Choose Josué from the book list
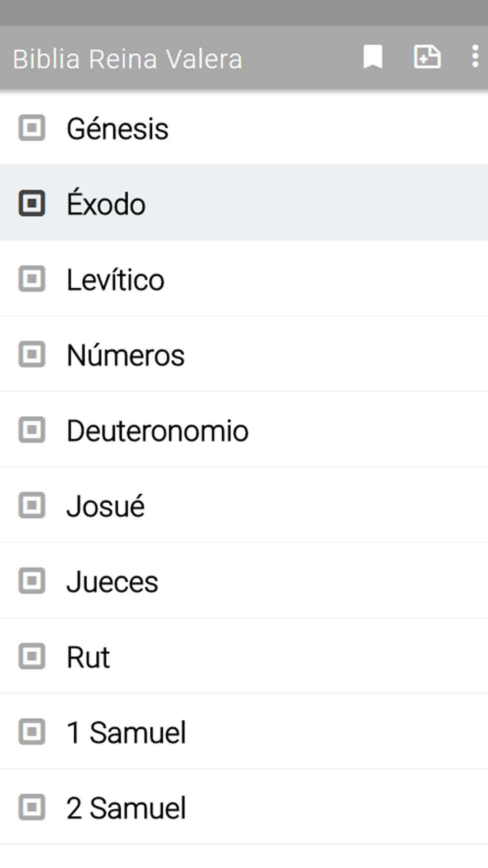Viewport: 488px width, 868px height. point(244,505)
